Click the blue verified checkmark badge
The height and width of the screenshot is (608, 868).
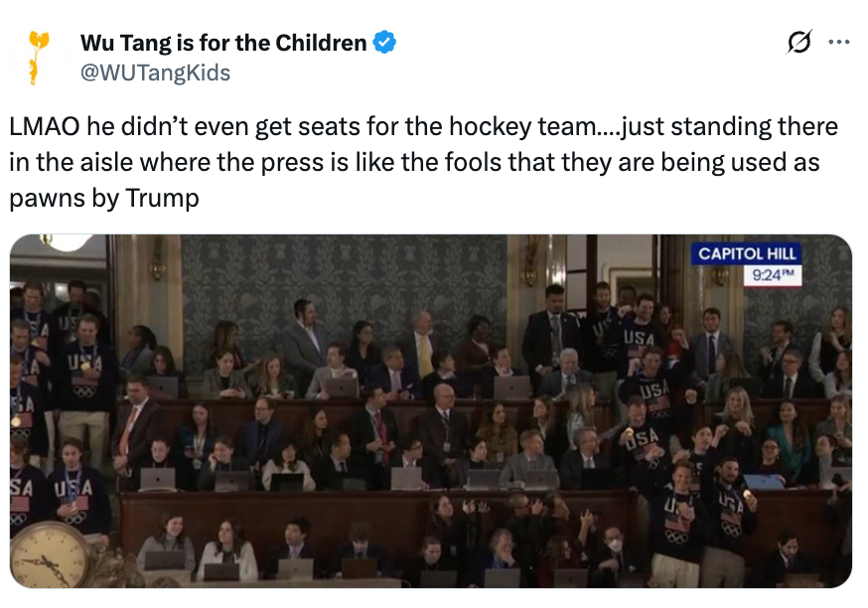pyautogui.click(x=384, y=43)
